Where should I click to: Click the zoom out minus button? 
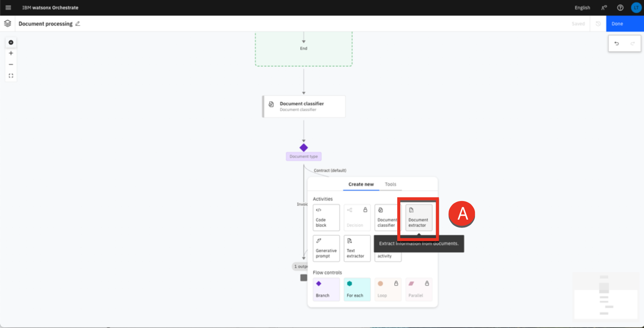(x=11, y=64)
